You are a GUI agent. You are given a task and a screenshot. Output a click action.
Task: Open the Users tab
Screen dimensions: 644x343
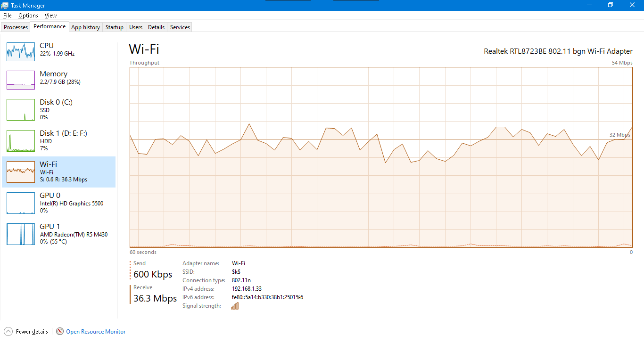pyautogui.click(x=136, y=27)
